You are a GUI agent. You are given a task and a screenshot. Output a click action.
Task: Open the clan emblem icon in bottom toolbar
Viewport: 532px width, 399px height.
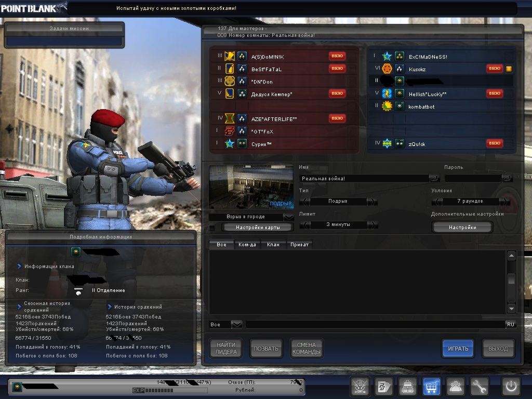(x=360, y=386)
